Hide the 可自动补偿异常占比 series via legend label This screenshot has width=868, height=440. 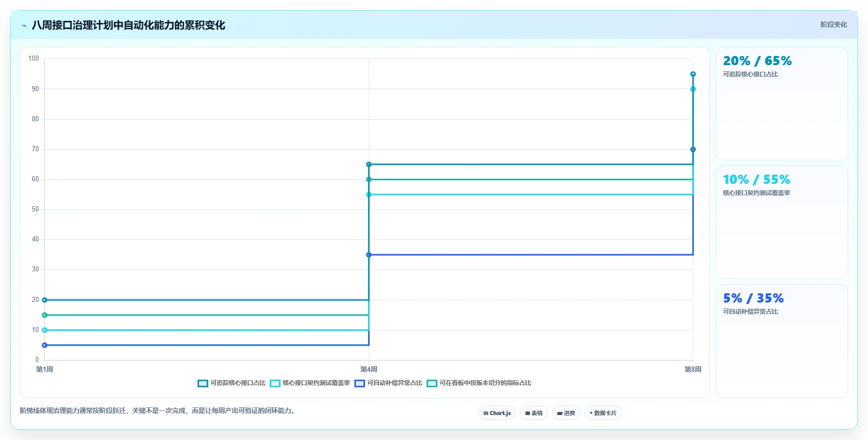pos(395,383)
